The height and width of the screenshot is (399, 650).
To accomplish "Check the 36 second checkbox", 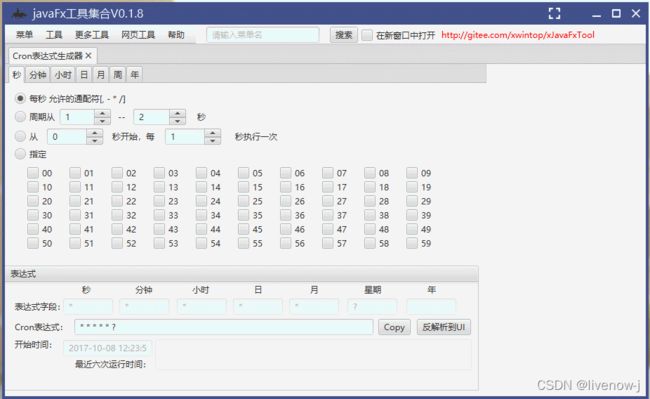I will 286,215.
